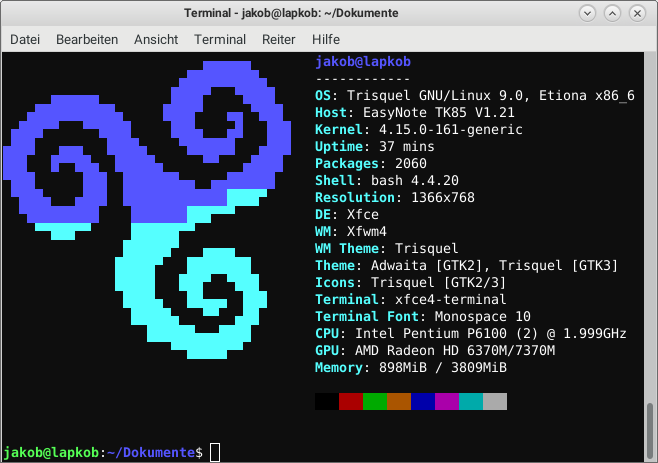Click the Kernel 4.15.0-161-generic line

click(x=419, y=130)
